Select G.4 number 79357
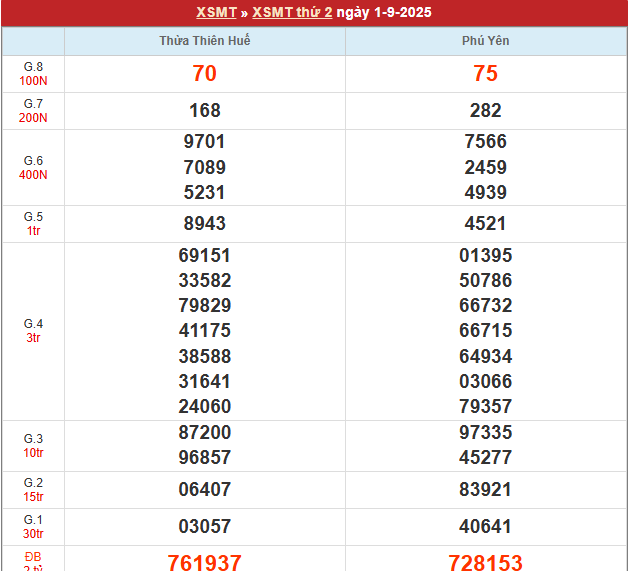629x571 pixels. [x=485, y=406]
